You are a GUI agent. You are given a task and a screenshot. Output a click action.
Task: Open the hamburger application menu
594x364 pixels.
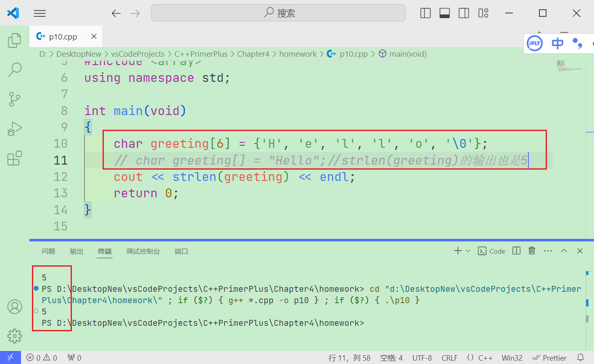[x=40, y=13]
